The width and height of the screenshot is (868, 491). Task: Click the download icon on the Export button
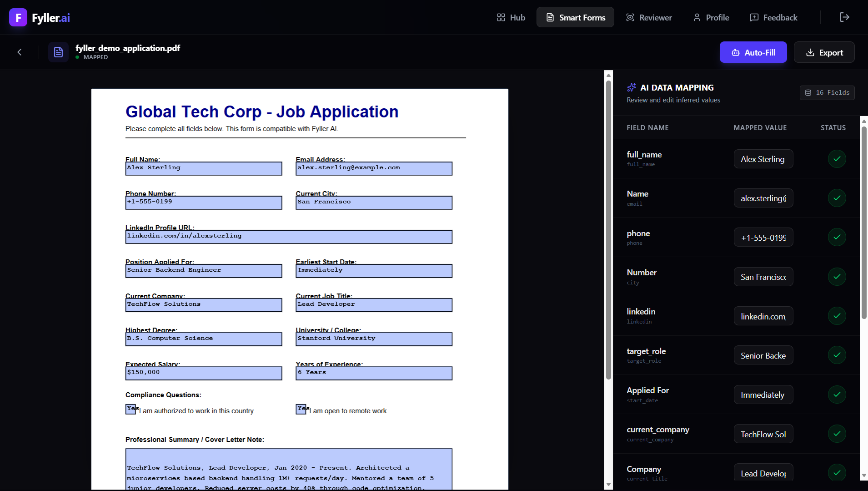pos(810,52)
